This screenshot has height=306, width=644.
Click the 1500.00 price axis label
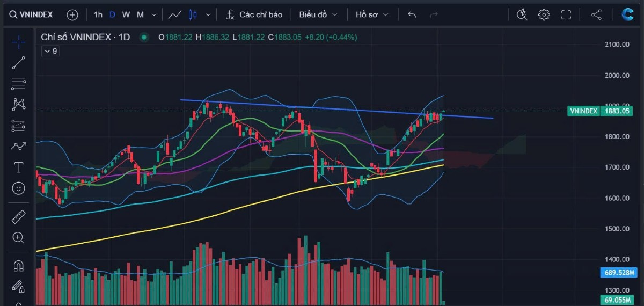[617, 229]
